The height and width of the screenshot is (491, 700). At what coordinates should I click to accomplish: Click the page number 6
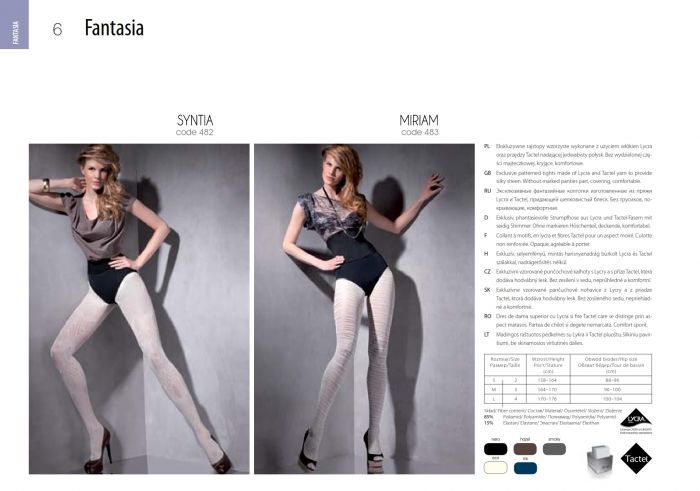[x=57, y=29]
